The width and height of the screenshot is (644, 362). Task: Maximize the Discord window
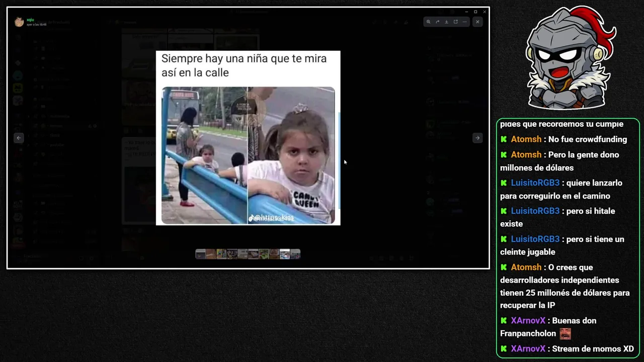[x=475, y=12]
